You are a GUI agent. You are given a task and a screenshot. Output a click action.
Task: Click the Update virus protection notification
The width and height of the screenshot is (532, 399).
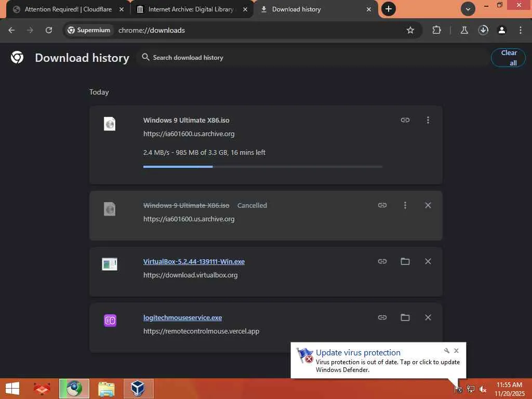click(378, 361)
